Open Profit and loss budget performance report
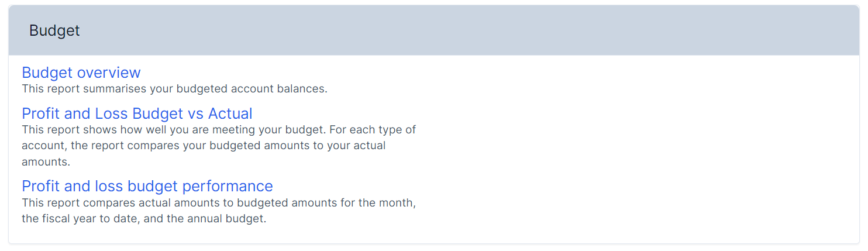This screenshot has width=868, height=251. pos(147,186)
